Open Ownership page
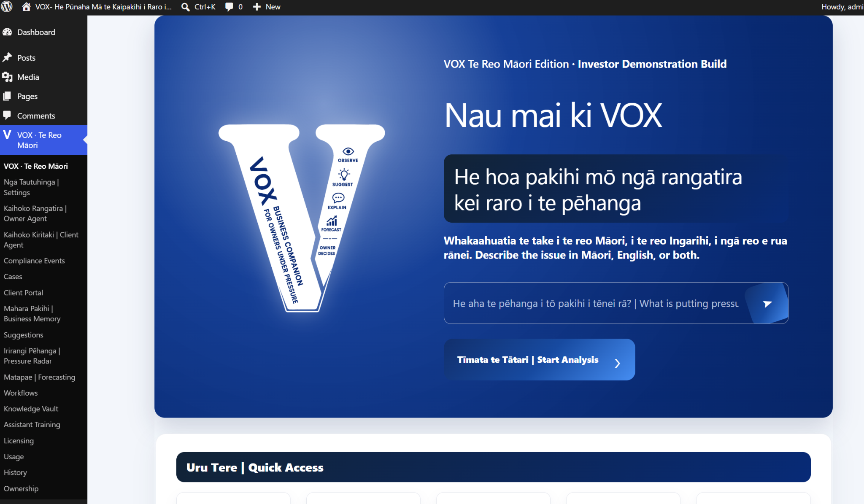Screen dimensions: 864x504 21,488
